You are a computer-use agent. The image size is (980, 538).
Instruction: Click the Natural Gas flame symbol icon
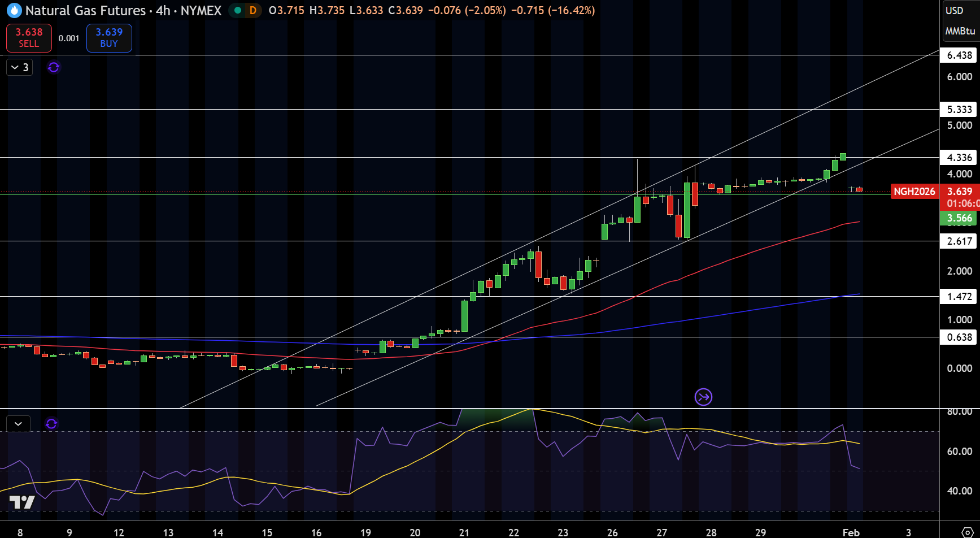[x=14, y=10]
